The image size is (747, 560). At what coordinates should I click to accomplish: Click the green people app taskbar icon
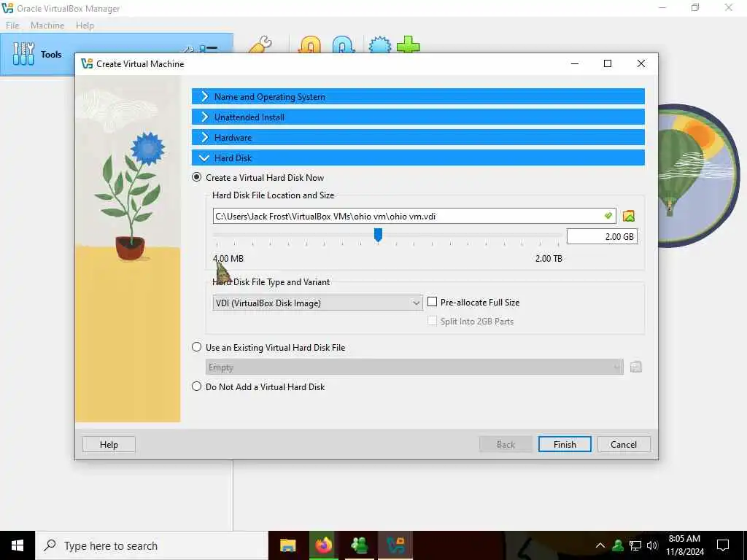[x=359, y=545]
